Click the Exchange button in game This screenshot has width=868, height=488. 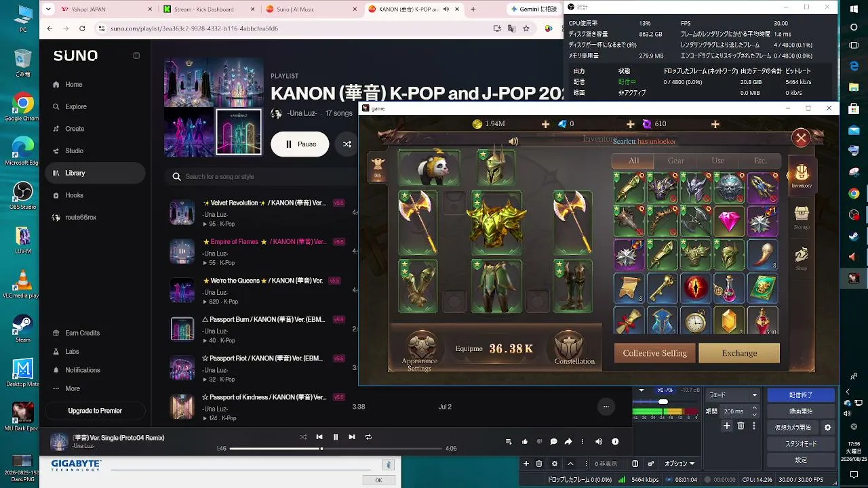point(739,353)
